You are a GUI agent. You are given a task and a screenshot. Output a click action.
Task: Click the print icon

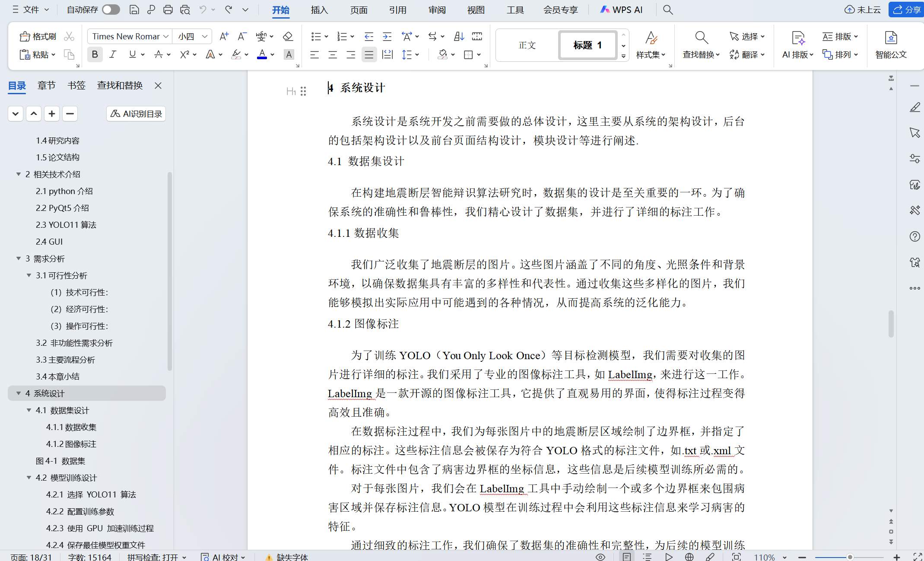click(168, 10)
